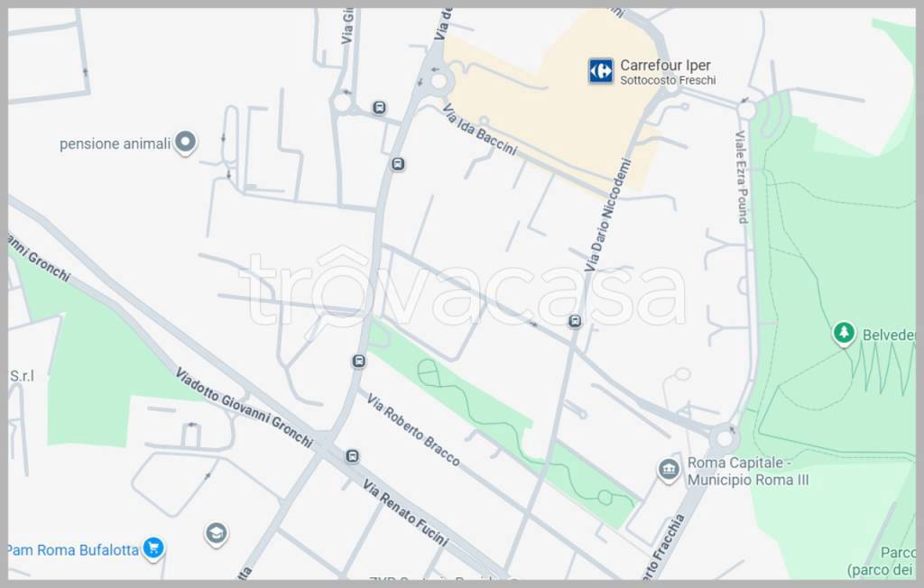
Task: Click the Viadotto Giovanni Gronchi road label
Action: (x=244, y=407)
